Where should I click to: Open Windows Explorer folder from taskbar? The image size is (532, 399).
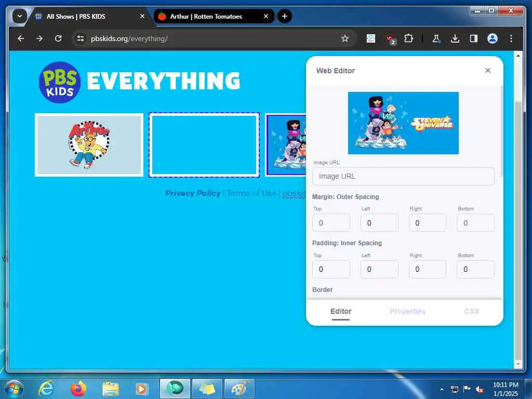pos(111,389)
